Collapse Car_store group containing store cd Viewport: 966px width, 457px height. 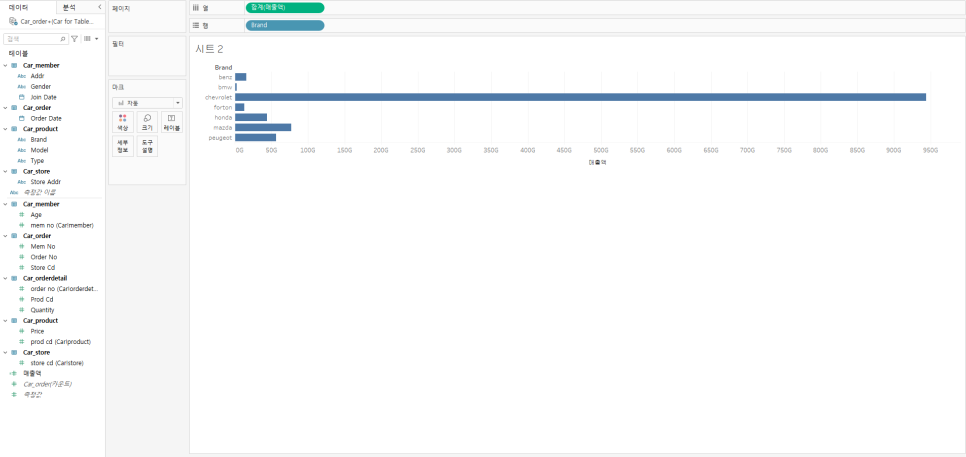pyautogui.click(x=5, y=352)
